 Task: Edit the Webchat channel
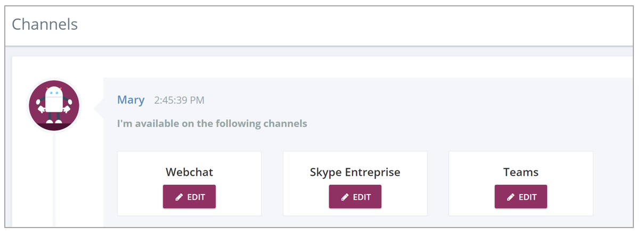coord(189,197)
